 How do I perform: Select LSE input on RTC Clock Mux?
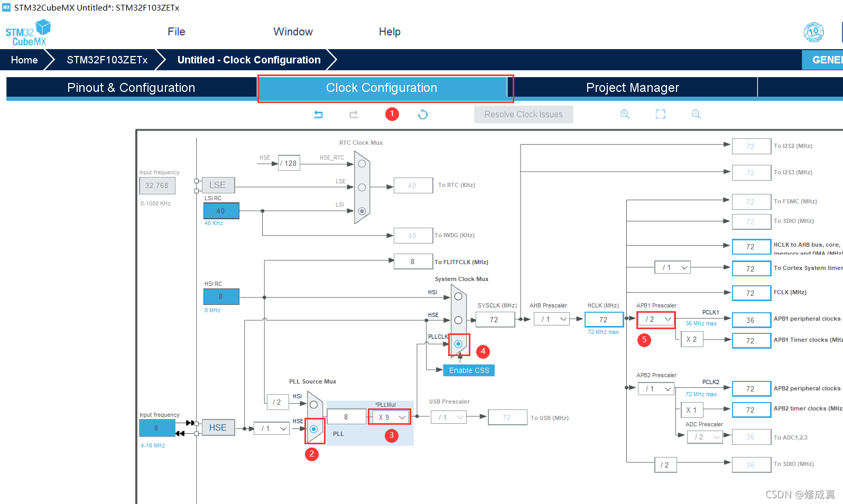coord(362,187)
